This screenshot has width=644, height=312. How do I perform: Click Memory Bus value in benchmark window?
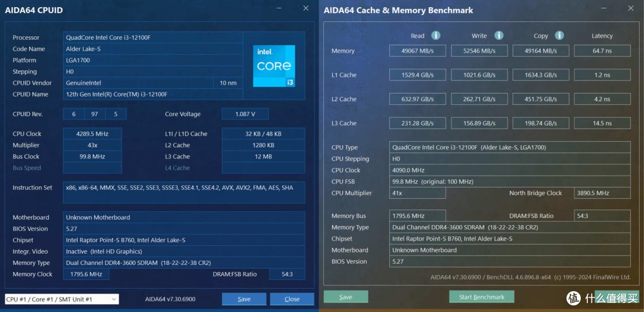click(x=417, y=216)
